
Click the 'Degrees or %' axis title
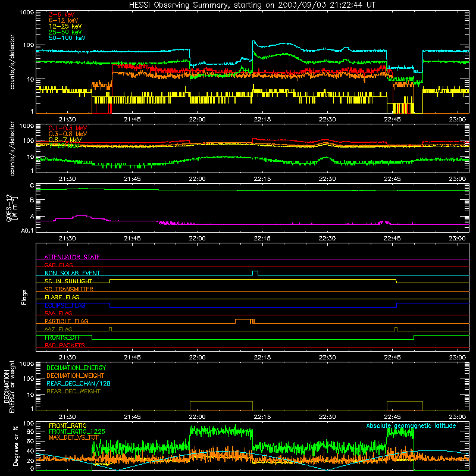(x=15, y=446)
